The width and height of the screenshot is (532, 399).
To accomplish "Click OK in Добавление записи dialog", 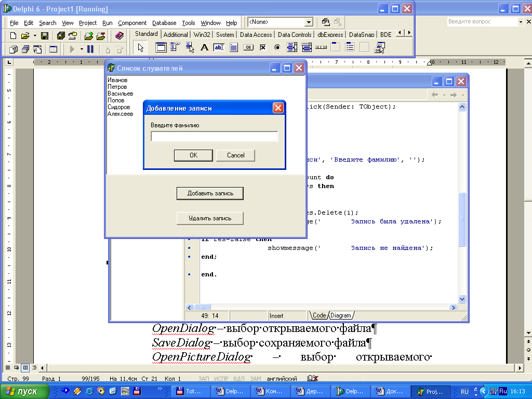I will click(x=193, y=155).
